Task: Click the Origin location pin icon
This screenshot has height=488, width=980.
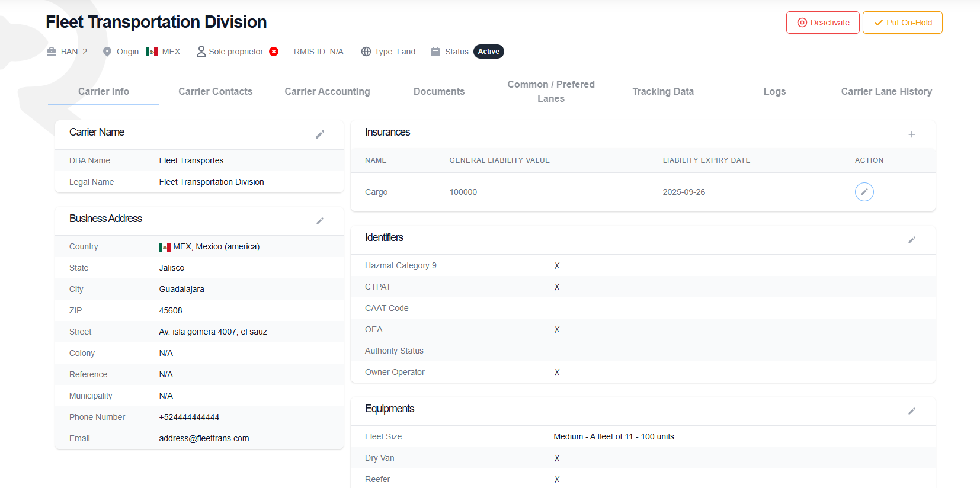Action: click(107, 52)
